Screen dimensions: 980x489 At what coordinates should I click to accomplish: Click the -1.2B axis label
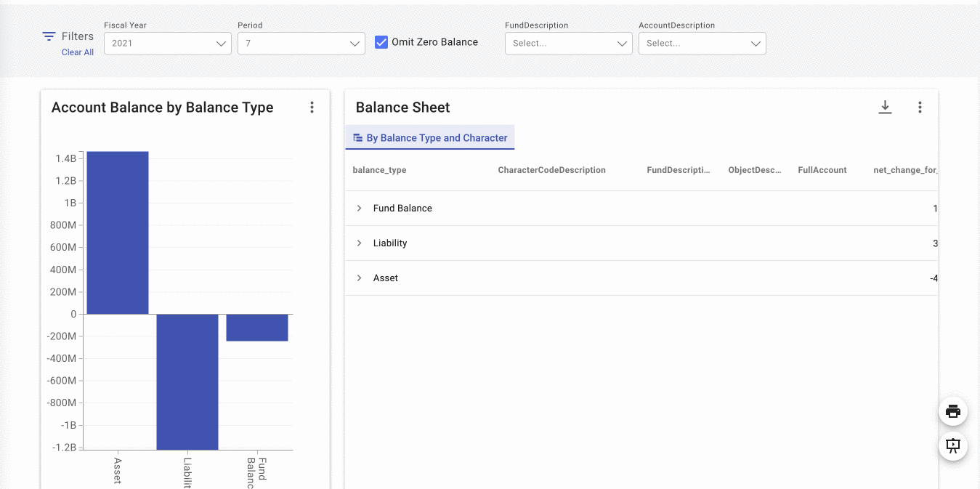click(65, 448)
